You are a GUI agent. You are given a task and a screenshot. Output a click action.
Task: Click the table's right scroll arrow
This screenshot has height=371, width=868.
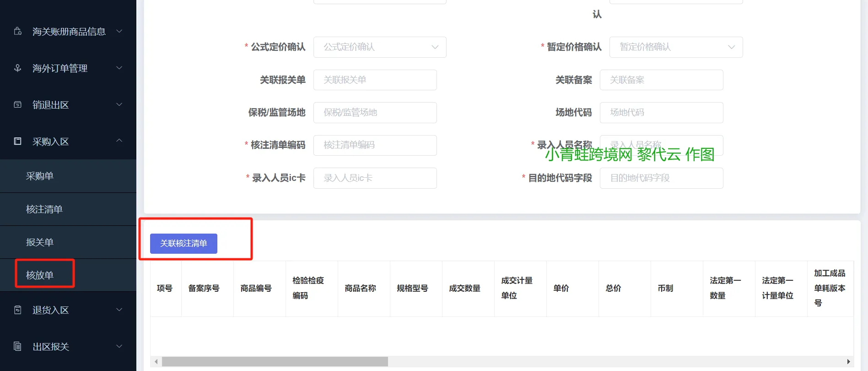pyautogui.click(x=848, y=362)
